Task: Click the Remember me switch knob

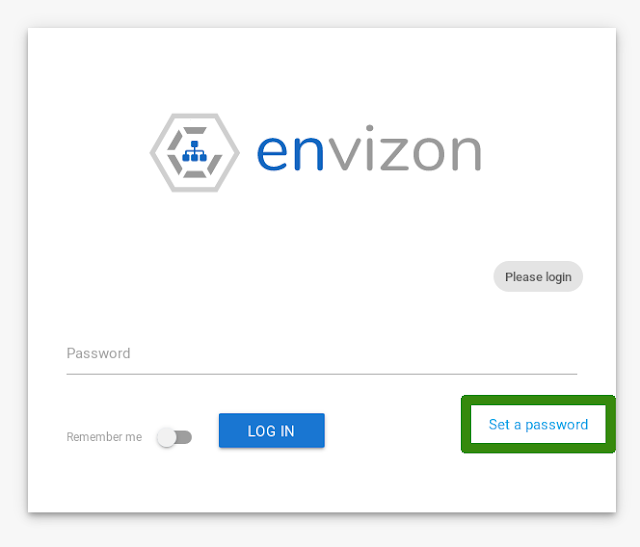Action: pyautogui.click(x=167, y=437)
